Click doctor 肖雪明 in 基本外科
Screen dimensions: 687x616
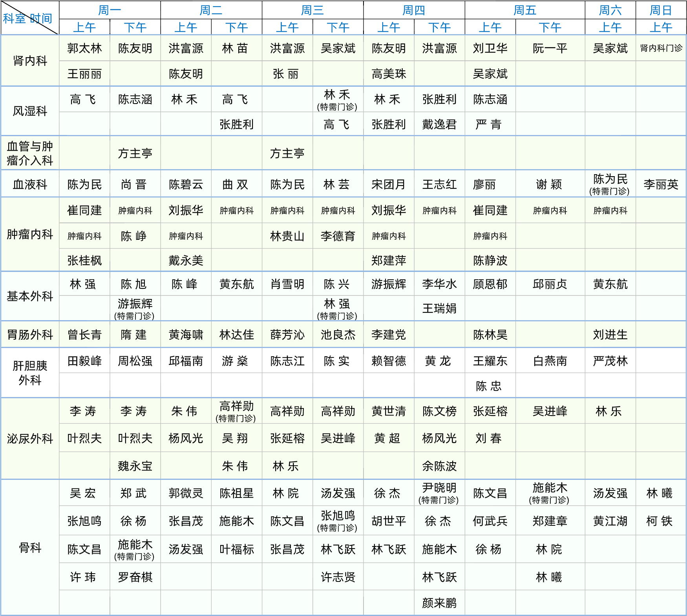point(287,284)
